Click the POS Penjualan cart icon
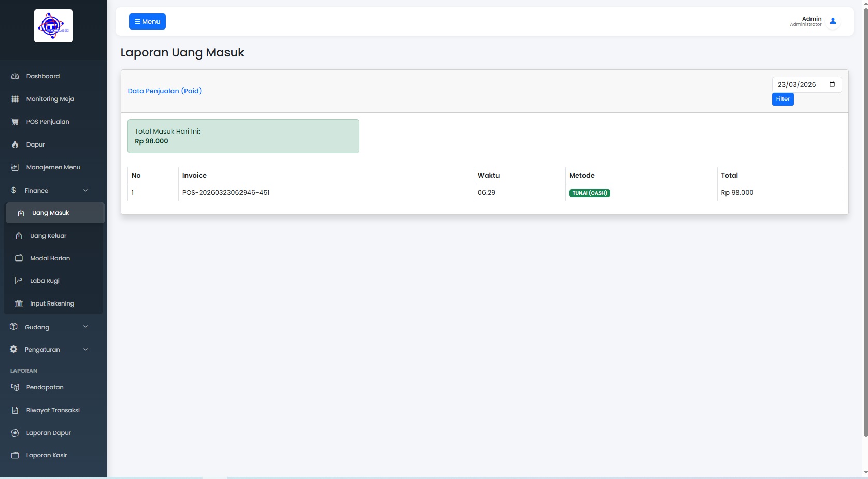 (15, 122)
